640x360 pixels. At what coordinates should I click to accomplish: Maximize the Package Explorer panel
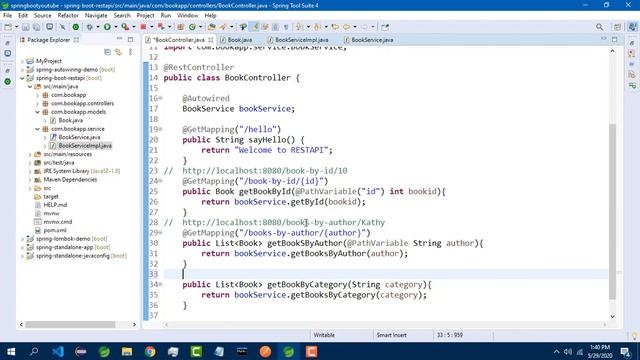pyautogui.click(x=130, y=40)
